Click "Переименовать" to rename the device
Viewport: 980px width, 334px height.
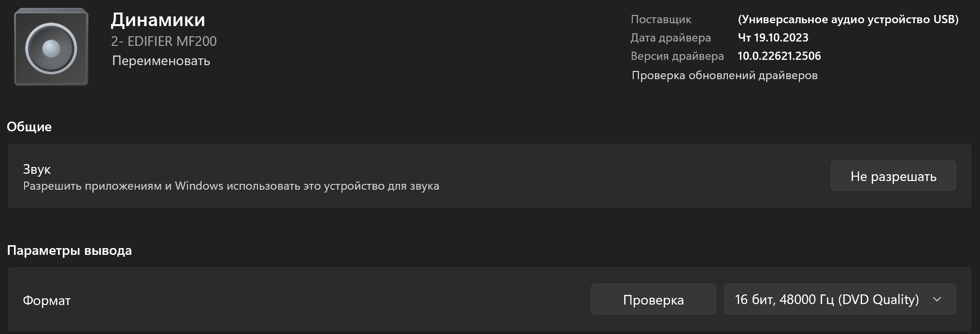pos(161,61)
